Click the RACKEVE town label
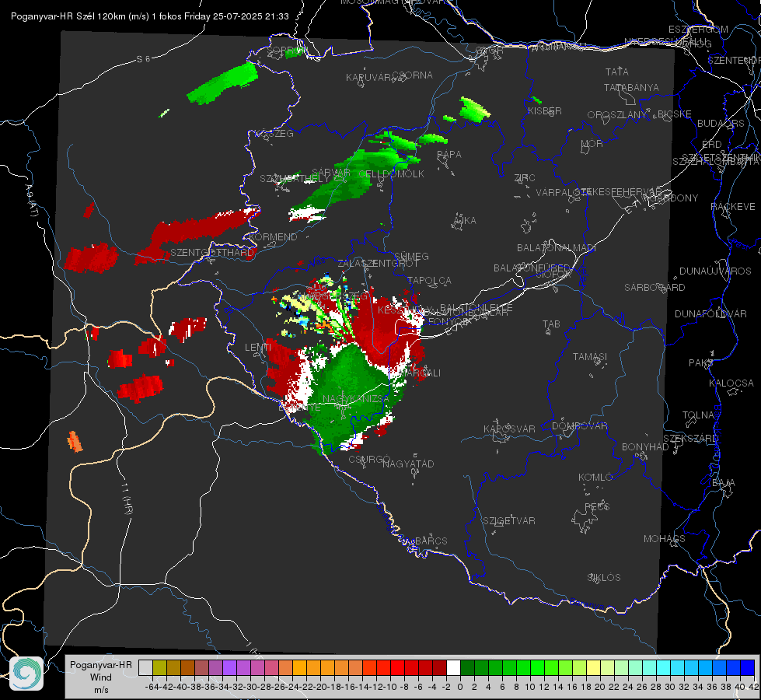This screenshot has height=700, width=761. tap(733, 207)
